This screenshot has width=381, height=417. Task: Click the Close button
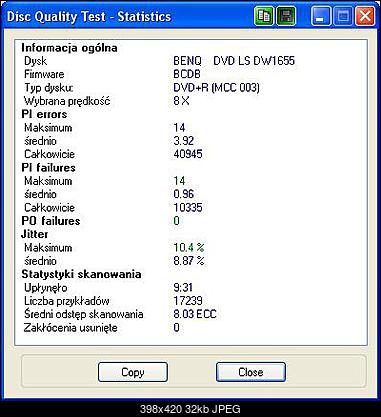click(x=251, y=372)
